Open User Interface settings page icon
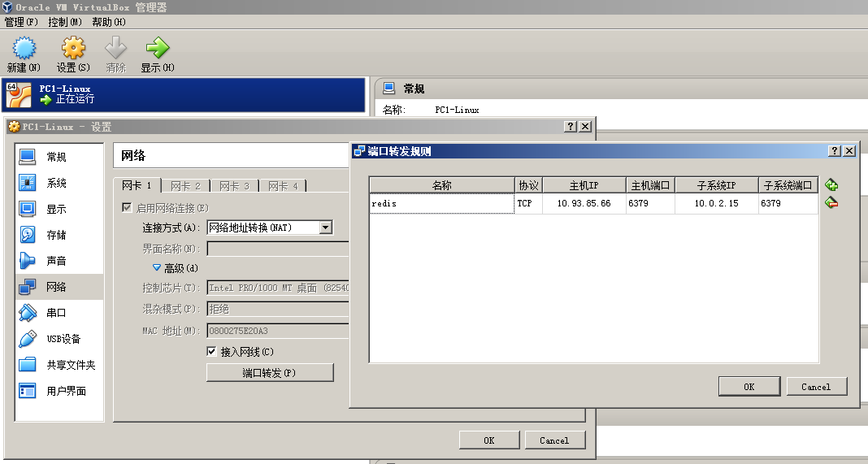Image resolution: width=868 pixels, height=464 pixels. 27,391
